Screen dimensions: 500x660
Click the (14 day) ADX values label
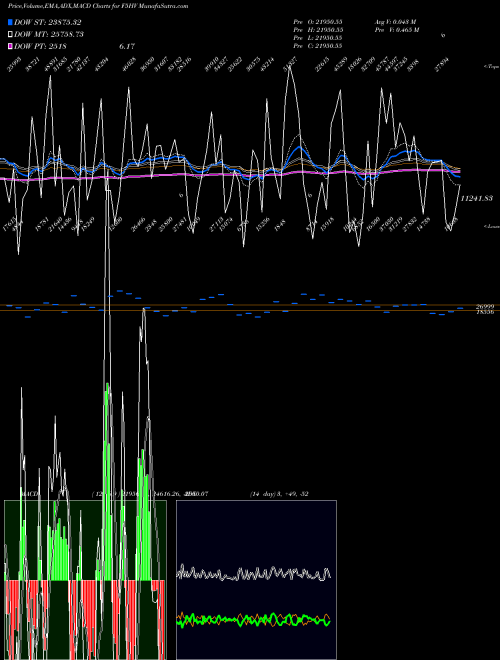tap(279, 494)
